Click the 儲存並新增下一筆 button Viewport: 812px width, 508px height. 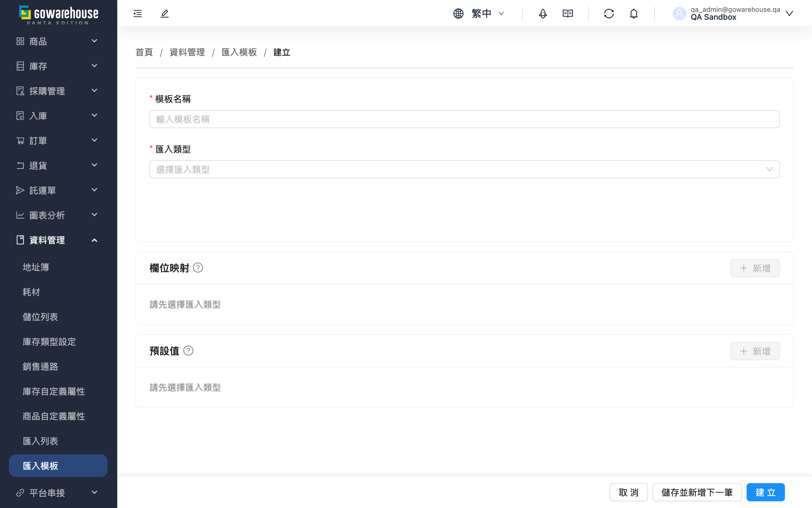tap(697, 492)
